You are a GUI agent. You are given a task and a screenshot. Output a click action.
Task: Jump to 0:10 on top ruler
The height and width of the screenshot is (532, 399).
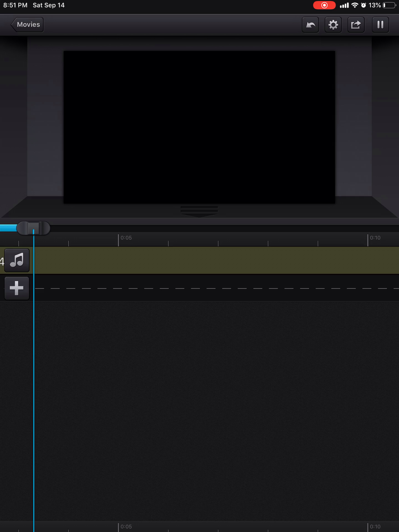(375, 238)
